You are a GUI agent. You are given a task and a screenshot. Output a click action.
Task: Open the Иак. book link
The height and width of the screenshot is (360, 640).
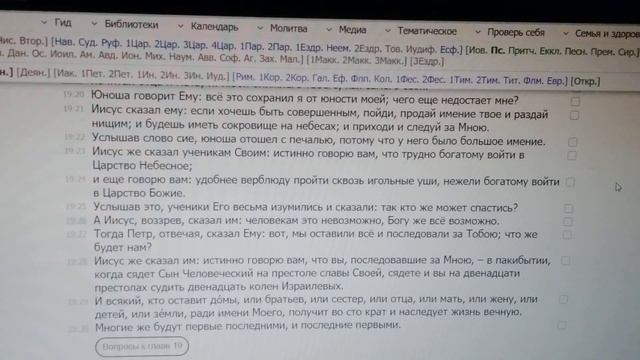point(67,73)
